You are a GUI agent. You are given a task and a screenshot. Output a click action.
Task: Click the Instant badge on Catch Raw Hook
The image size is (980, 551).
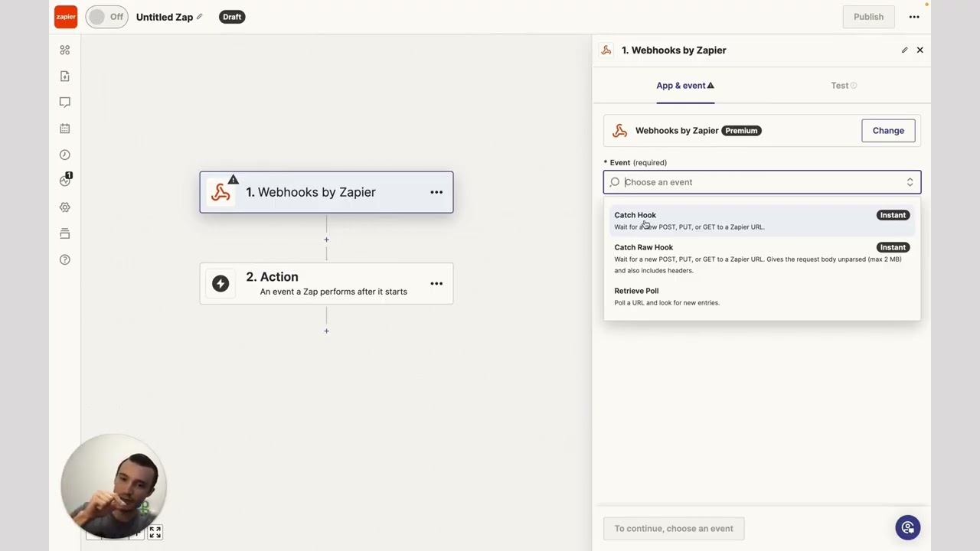pyautogui.click(x=893, y=247)
